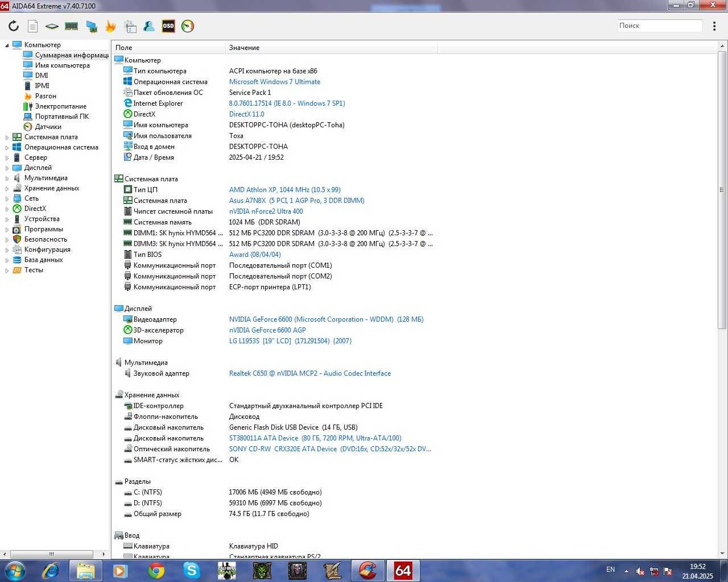Expand the Дисплей tree node

click(x=7, y=168)
